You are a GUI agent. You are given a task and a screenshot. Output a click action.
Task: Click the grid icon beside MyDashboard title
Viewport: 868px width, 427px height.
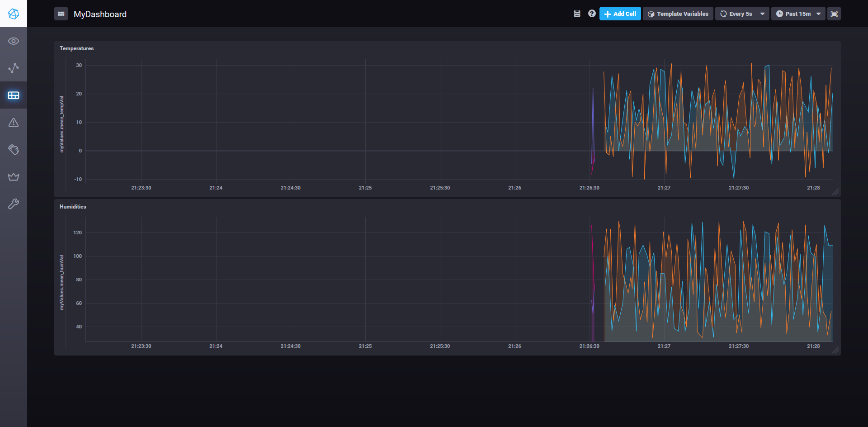pos(61,14)
